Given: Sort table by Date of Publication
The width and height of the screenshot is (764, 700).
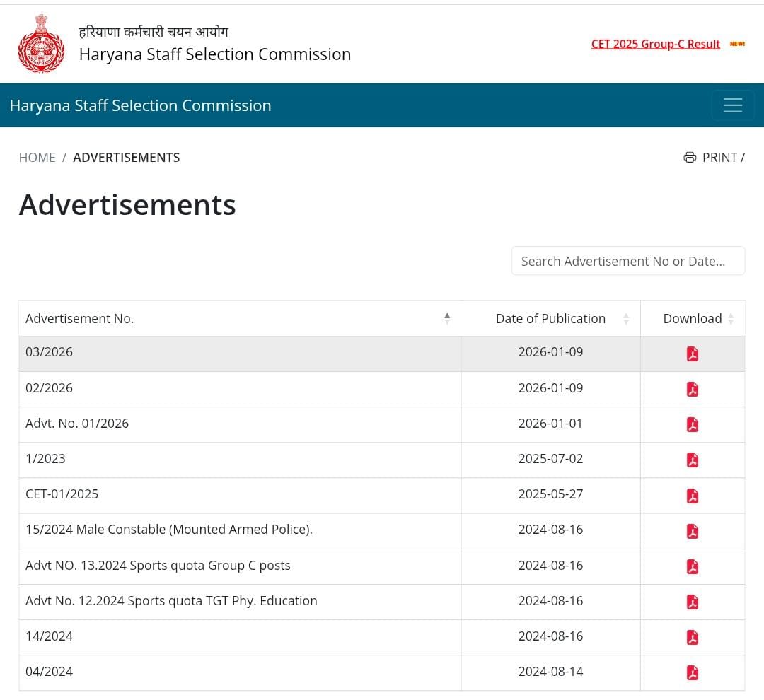Looking at the screenshot, I should coord(550,318).
